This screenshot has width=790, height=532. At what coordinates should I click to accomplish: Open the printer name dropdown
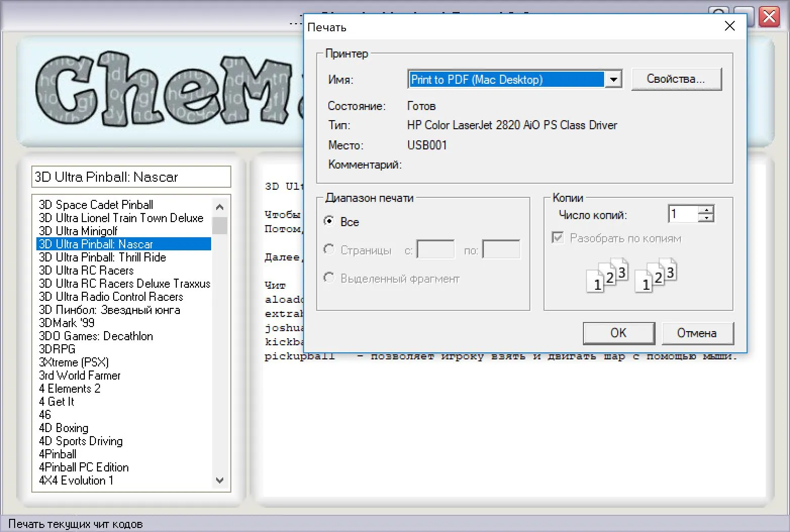613,79
